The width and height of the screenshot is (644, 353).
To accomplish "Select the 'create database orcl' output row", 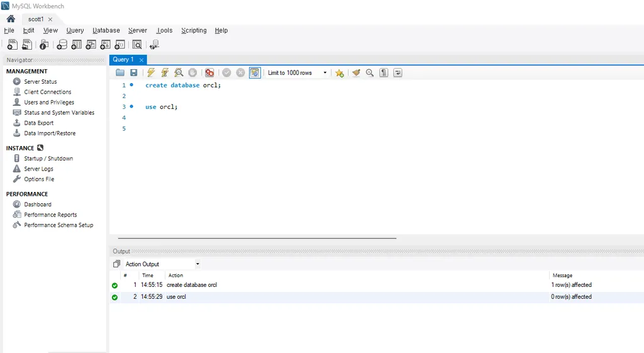I will click(377, 285).
